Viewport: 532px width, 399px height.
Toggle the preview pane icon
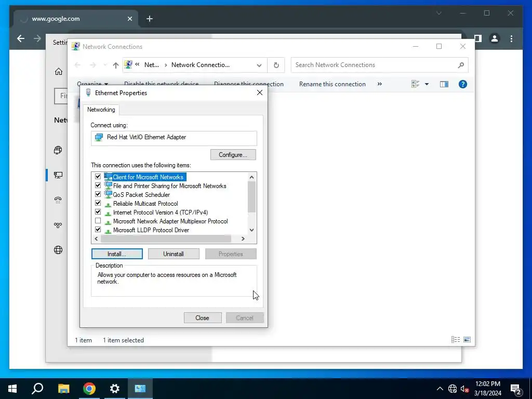coord(444,84)
